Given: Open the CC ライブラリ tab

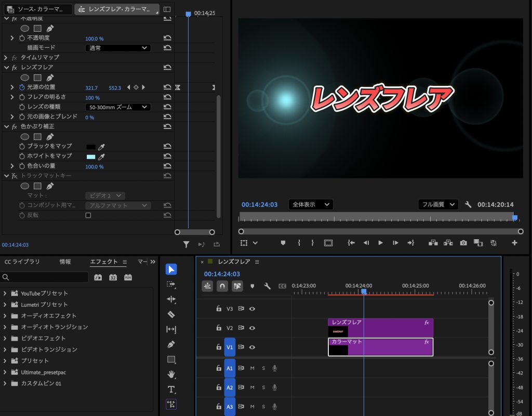Looking at the screenshot, I should pos(22,262).
